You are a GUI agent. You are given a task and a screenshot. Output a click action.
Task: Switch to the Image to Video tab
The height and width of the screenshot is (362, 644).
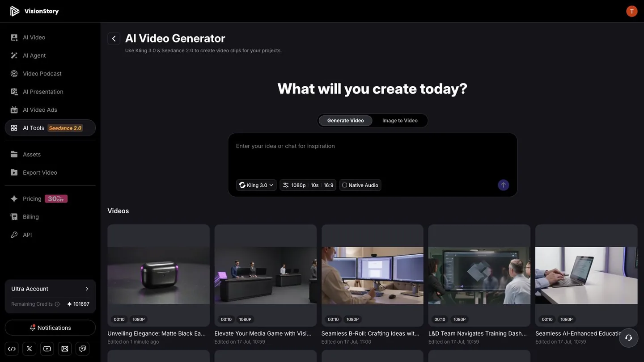pos(400,121)
